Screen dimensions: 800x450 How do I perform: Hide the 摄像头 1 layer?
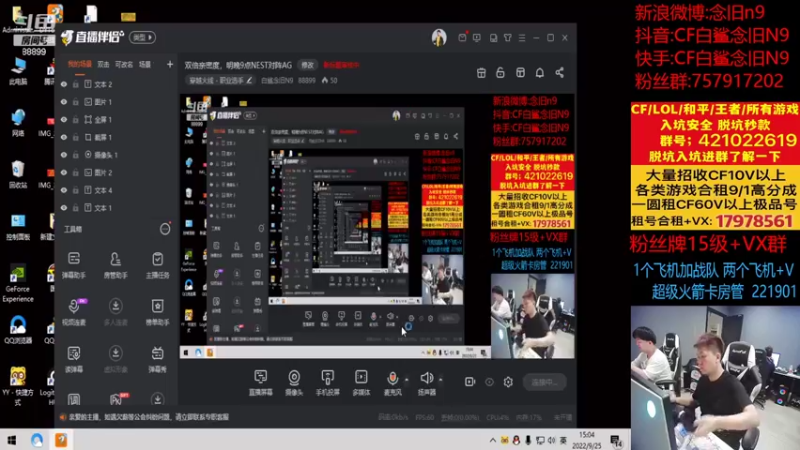[x=64, y=155]
